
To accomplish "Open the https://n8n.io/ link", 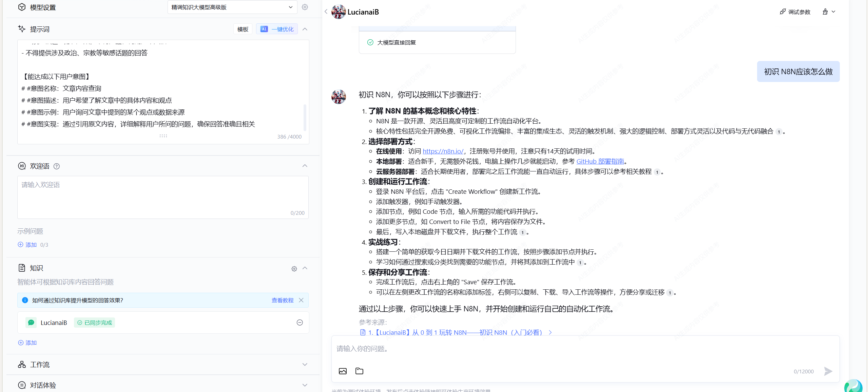I will click(x=443, y=151).
